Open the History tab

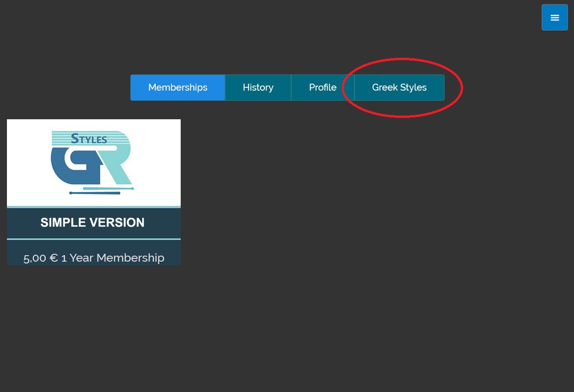[x=258, y=87]
